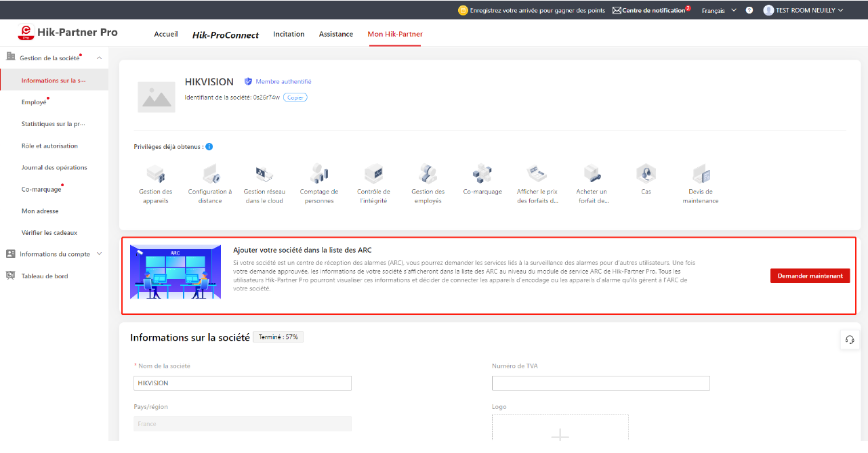Screen dimensions: 868x453
Task: Click the Demander maintenant button
Action: tap(810, 276)
